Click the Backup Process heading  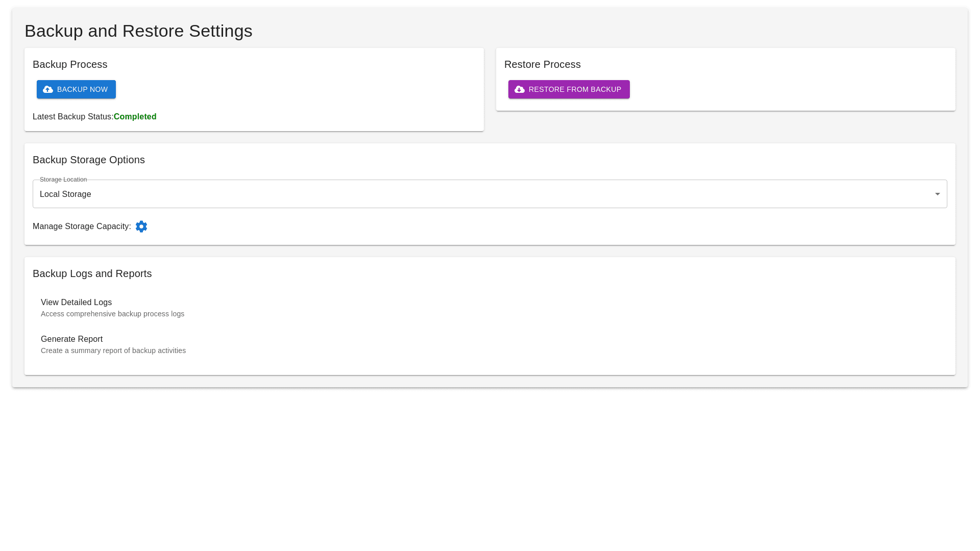pos(70,64)
